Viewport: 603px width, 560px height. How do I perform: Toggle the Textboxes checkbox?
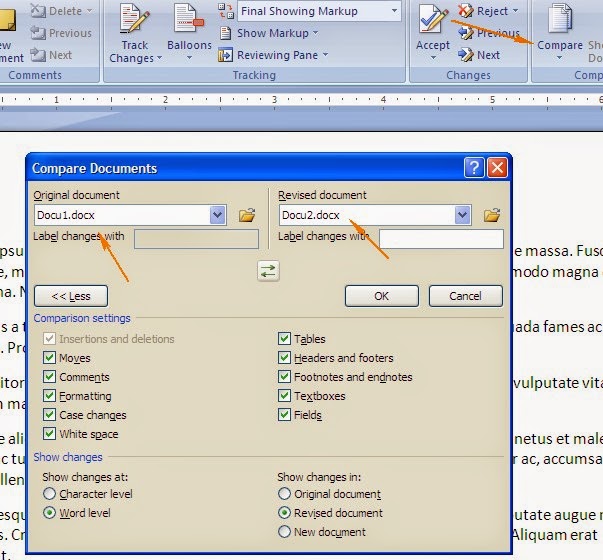[284, 396]
